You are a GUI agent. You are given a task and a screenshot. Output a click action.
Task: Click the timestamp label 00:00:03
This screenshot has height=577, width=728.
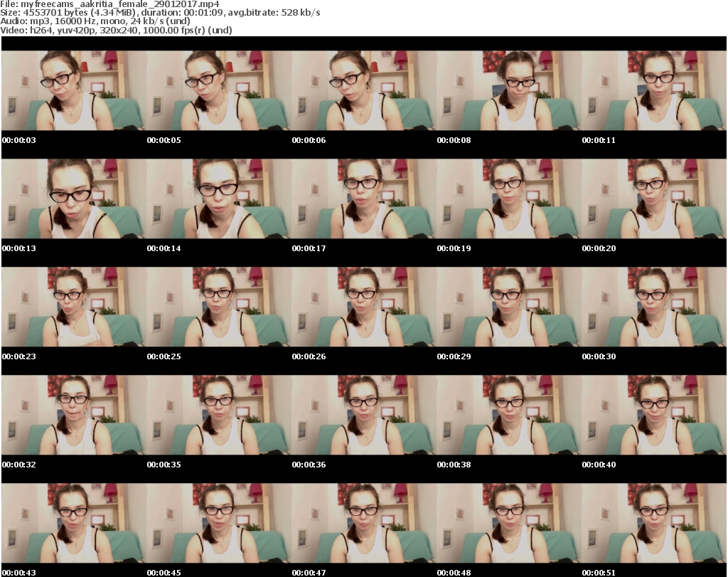(19, 140)
